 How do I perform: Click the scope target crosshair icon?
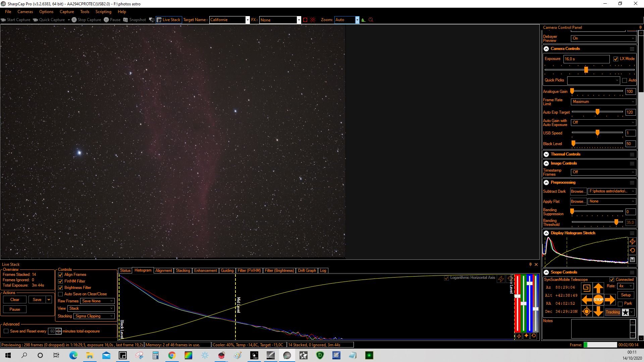(587, 312)
